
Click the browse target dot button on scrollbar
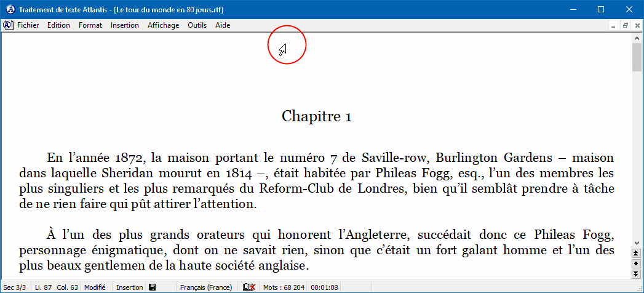click(637, 263)
